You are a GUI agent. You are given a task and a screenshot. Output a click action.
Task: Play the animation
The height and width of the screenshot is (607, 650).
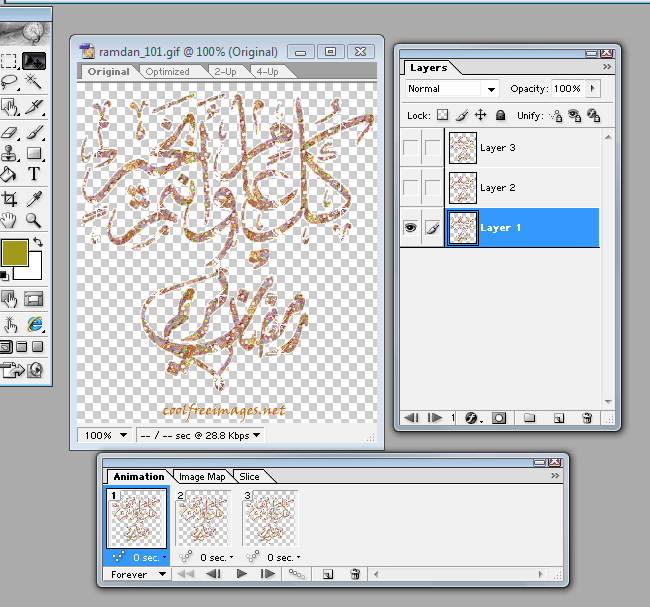point(241,574)
